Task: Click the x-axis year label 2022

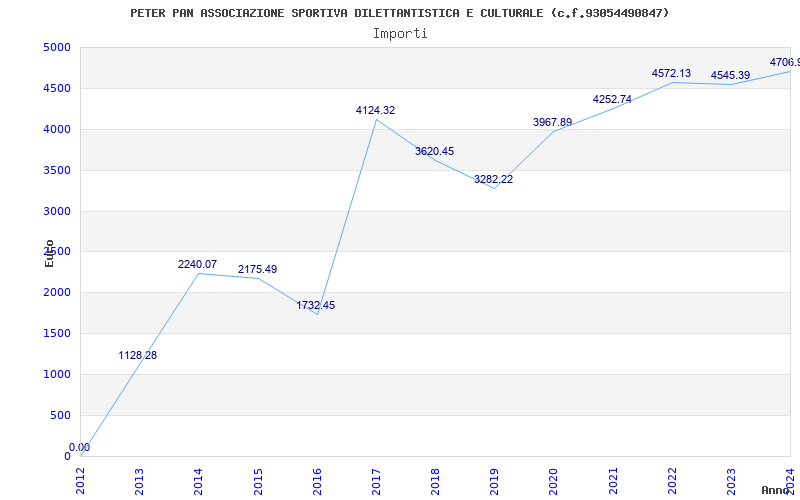Action: pos(672,481)
